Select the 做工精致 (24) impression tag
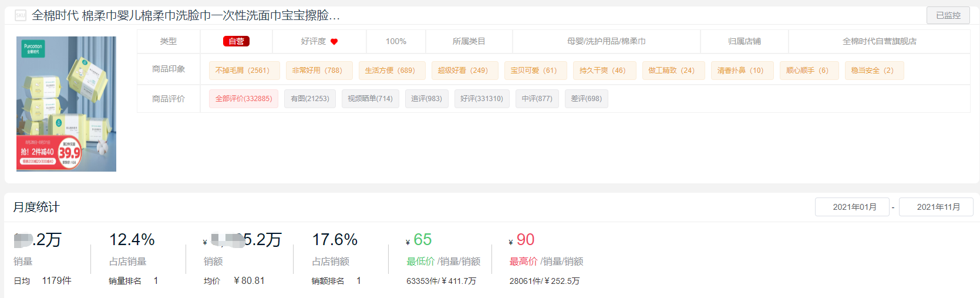 (x=673, y=71)
